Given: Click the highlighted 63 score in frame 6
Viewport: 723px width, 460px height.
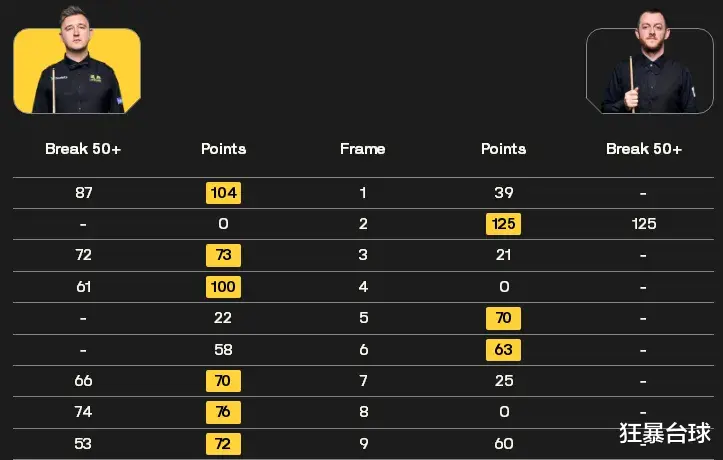Looking at the screenshot, I should (503, 349).
